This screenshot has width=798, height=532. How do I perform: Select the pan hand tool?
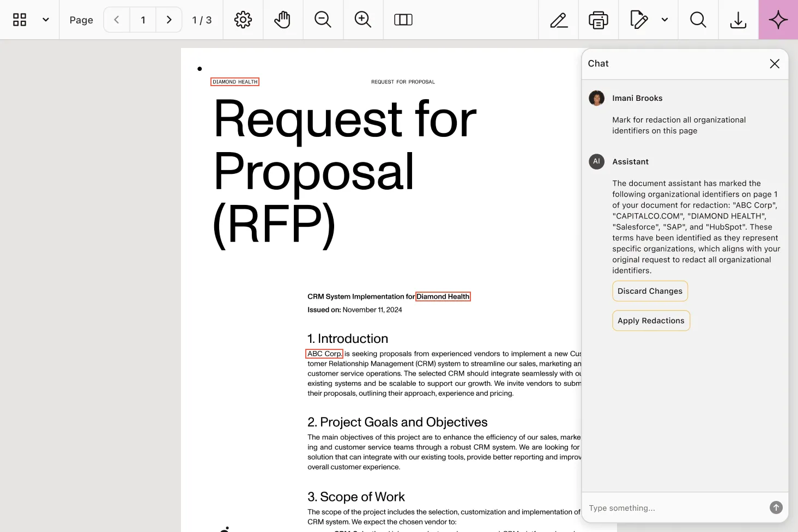coord(283,20)
